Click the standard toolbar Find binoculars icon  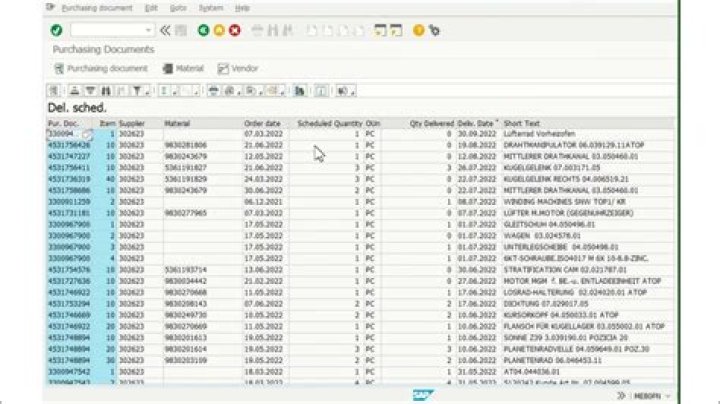click(x=273, y=31)
